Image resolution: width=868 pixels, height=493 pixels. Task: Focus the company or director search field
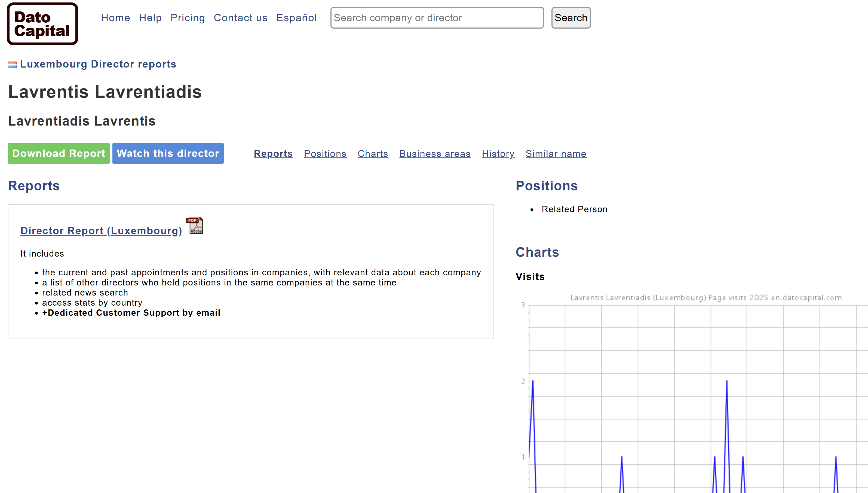pyautogui.click(x=437, y=18)
